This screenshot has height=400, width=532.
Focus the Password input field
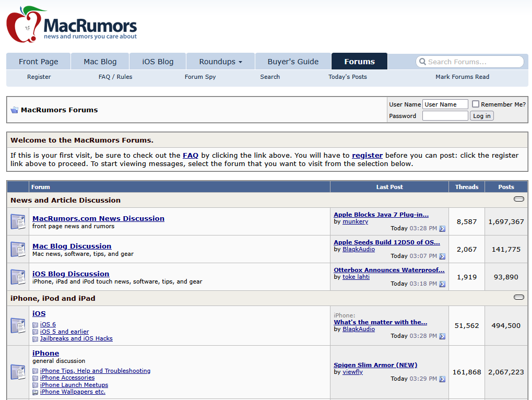click(x=445, y=116)
